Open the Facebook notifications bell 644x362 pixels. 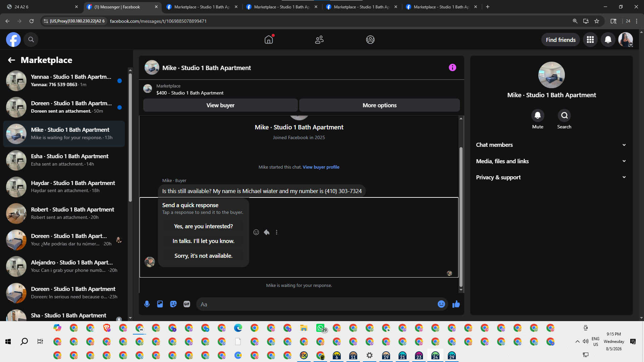[608, 40]
